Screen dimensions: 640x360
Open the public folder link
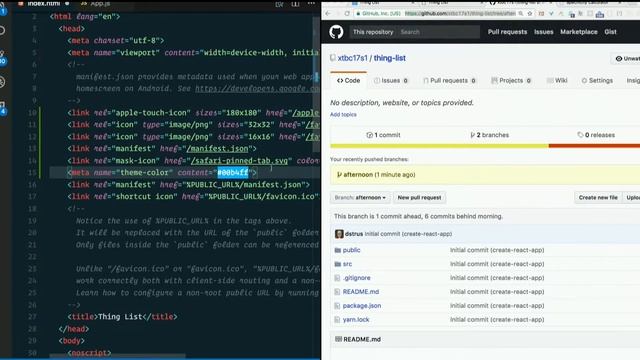[351, 250]
